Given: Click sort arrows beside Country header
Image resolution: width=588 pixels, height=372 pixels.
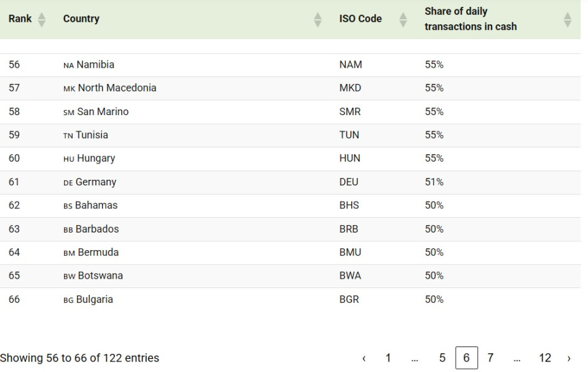Looking at the screenshot, I should point(318,19).
